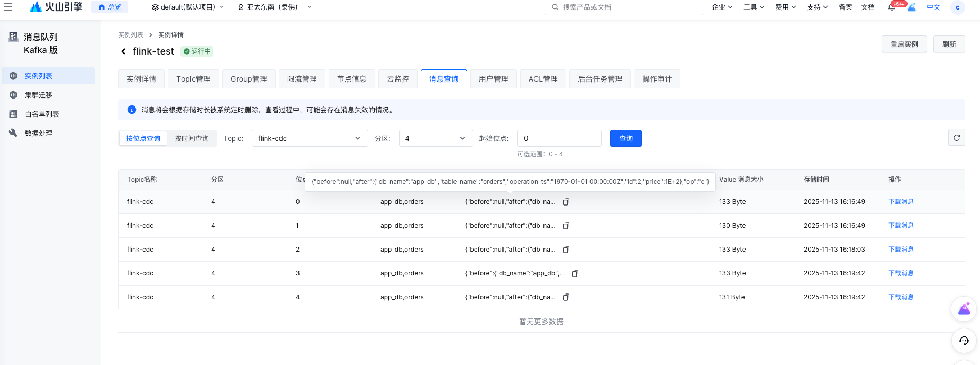980x365 pixels.
Task: Click the 重启实例 button
Action: point(904,44)
